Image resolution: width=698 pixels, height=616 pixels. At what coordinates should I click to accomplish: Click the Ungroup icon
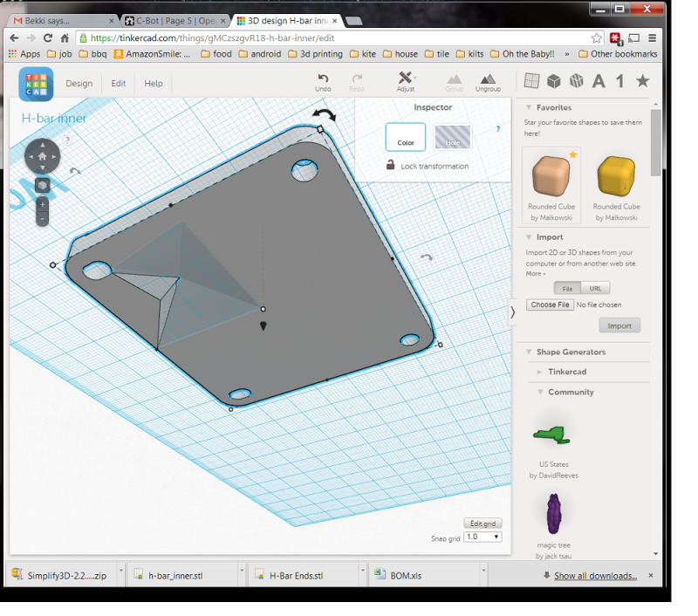[x=488, y=79]
